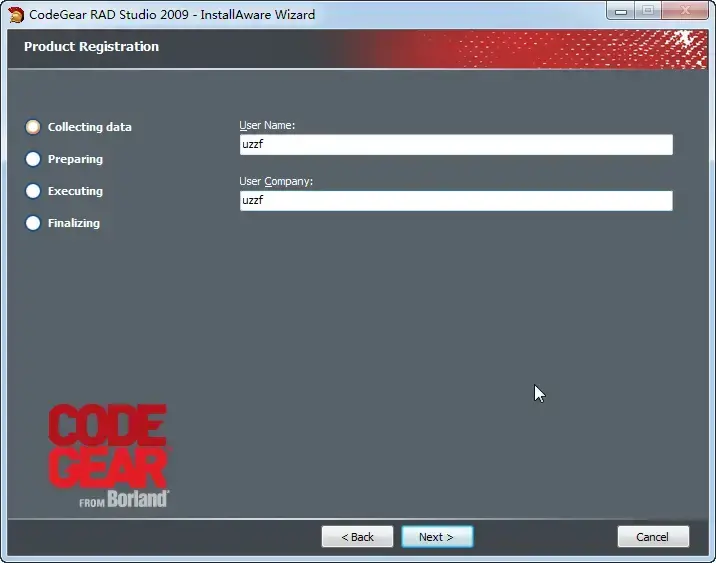Click the Preparing step indicator
Screen dimensions: 716x563
point(33,159)
